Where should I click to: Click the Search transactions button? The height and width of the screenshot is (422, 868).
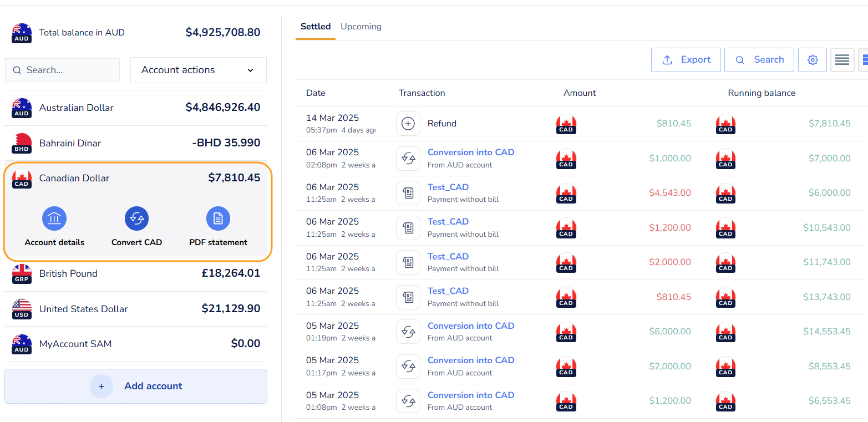pyautogui.click(x=759, y=60)
